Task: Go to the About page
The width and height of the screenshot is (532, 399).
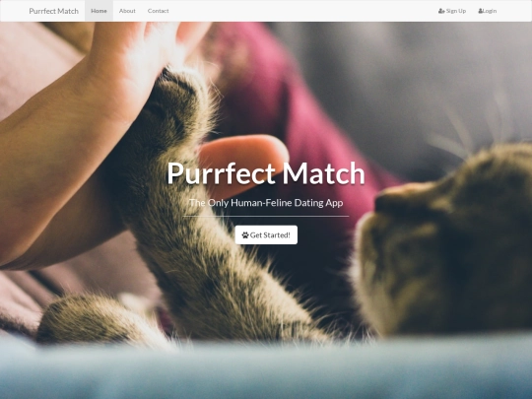Action: tap(127, 11)
